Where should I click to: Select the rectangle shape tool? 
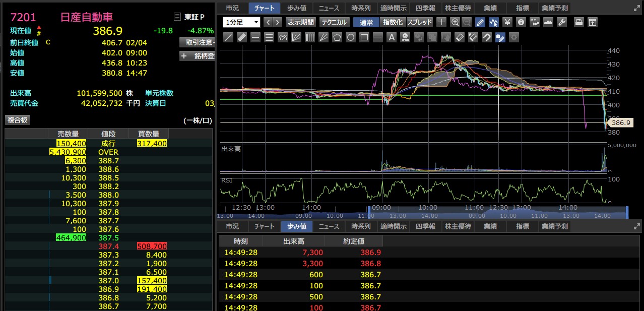[x=364, y=37]
